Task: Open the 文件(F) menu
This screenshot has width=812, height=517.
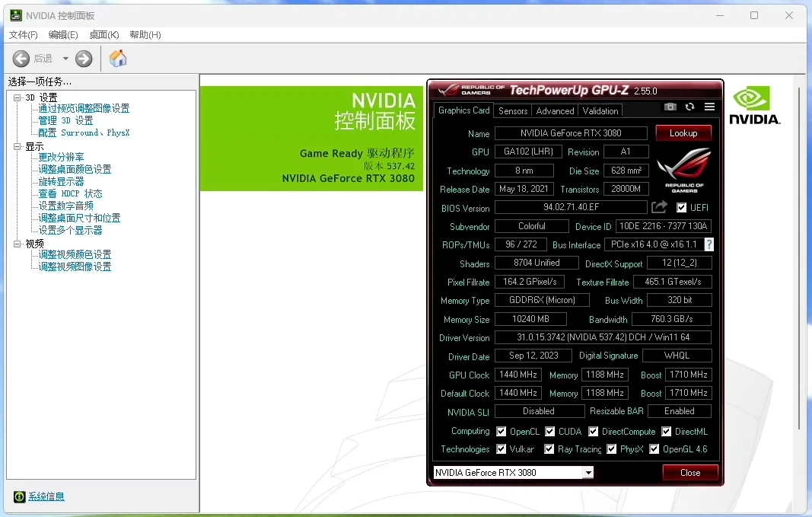Action: click(x=24, y=35)
